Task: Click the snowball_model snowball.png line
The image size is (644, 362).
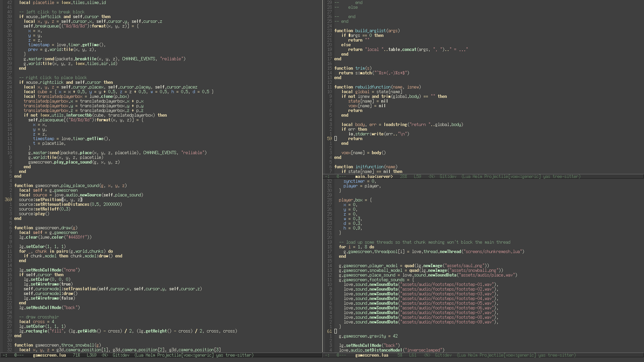Action: 421,270
